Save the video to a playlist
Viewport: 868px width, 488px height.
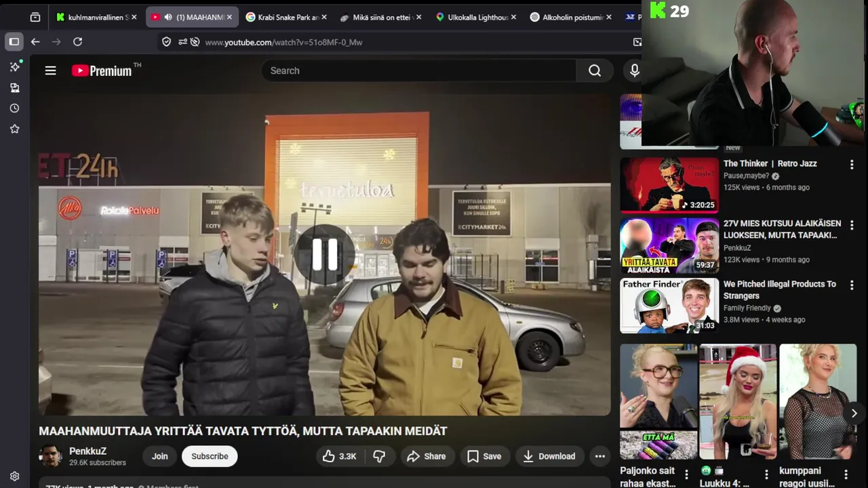pos(484,456)
